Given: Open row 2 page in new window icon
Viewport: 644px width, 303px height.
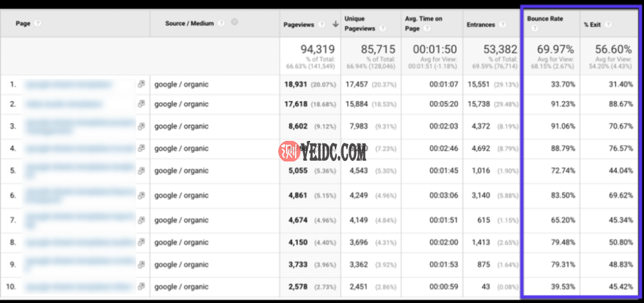Looking at the screenshot, I should [141, 104].
